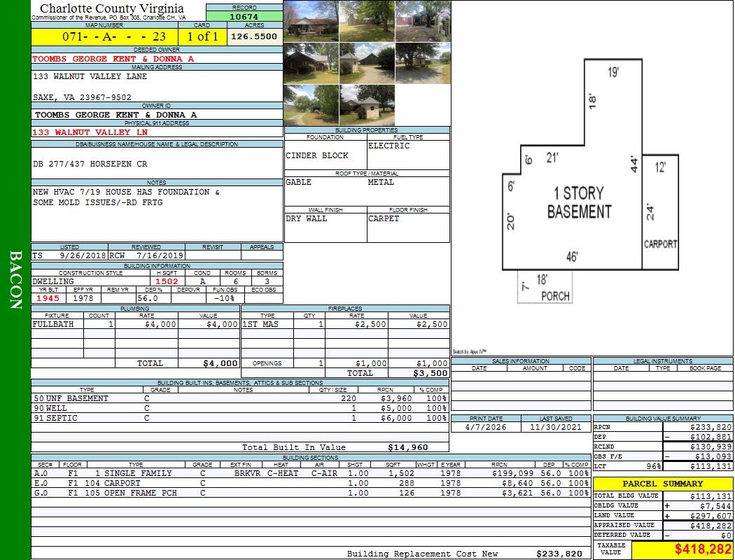Open photo of house behind large lawn tree
735x560 pixels.
pyautogui.click(x=367, y=21)
